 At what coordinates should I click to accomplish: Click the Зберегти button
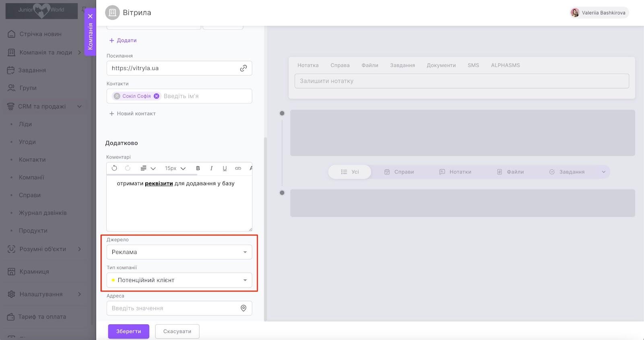coord(128,332)
